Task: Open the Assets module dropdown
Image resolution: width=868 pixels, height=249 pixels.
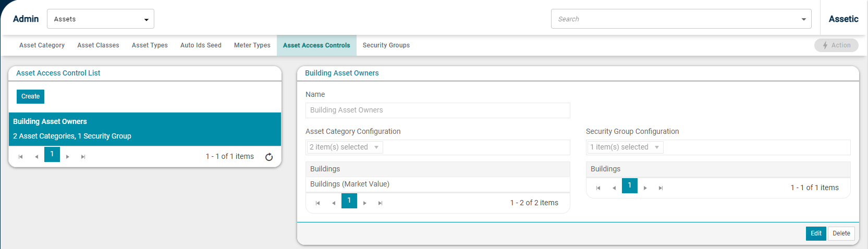Action: [x=101, y=19]
